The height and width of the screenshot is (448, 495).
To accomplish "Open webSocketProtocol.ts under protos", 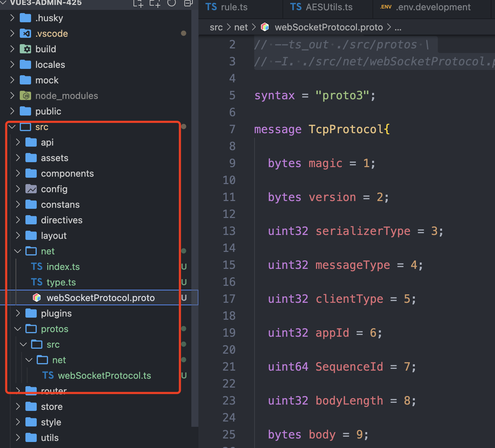I will 104,376.
